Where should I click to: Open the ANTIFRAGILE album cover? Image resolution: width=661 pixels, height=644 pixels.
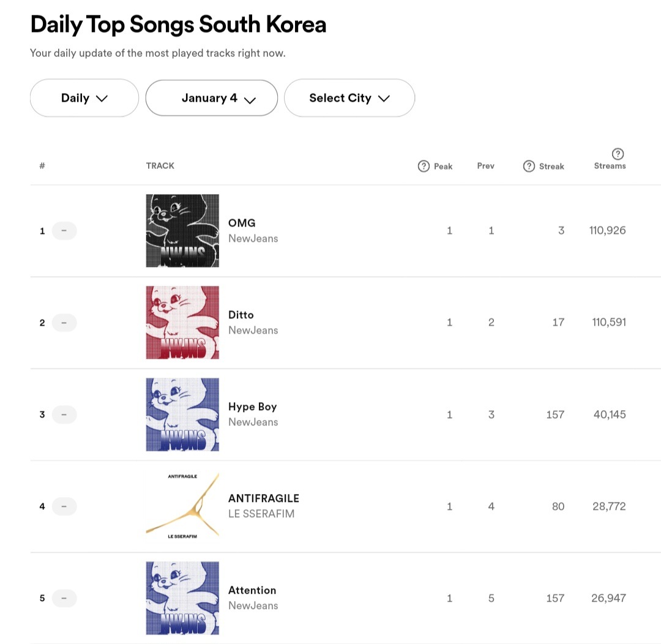coord(182,506)
